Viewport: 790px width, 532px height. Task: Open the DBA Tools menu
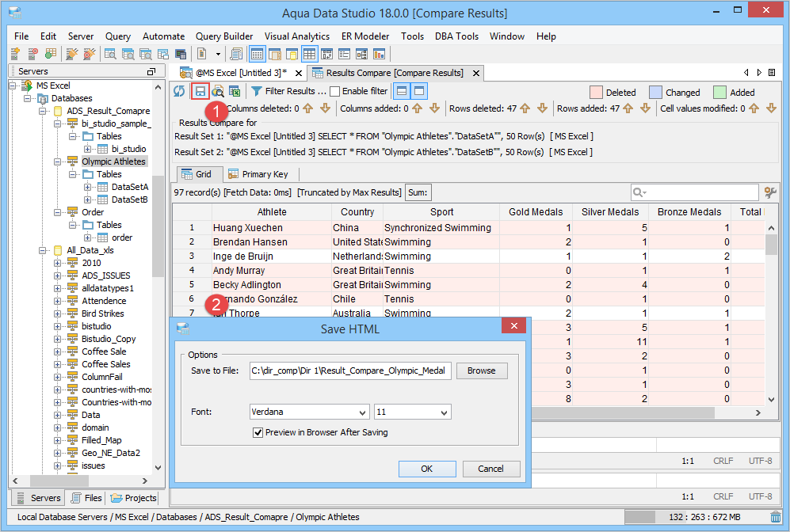[x=456, y=36]
